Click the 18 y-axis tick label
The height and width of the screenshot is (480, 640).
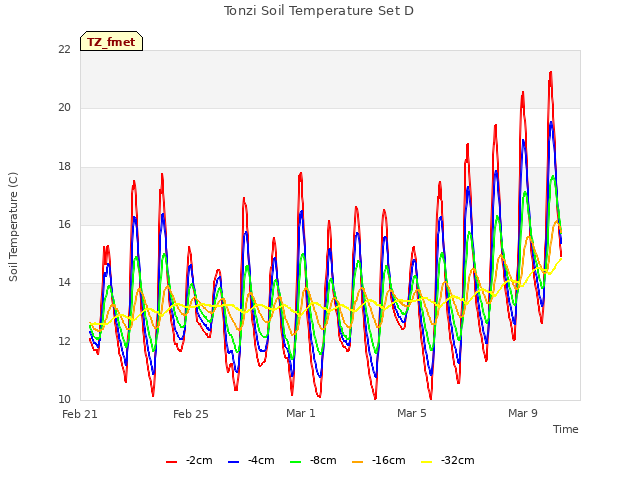coord(64,167)
